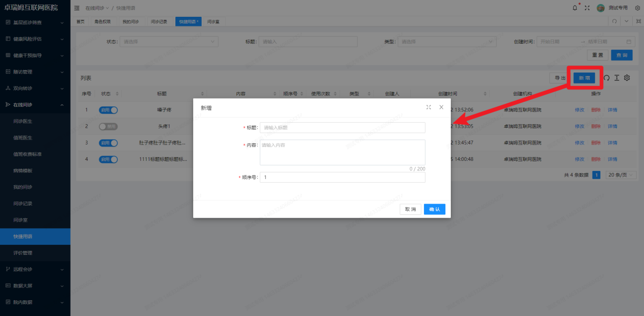Click the fullscreen icon in top header

point(587,8)
